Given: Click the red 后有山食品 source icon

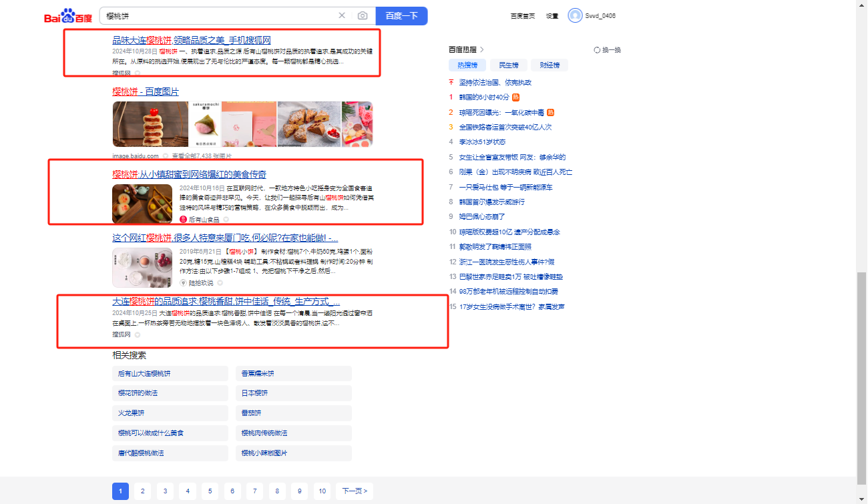Looking at the screenshot, I should pyautogui.click(x=183, y=219).
